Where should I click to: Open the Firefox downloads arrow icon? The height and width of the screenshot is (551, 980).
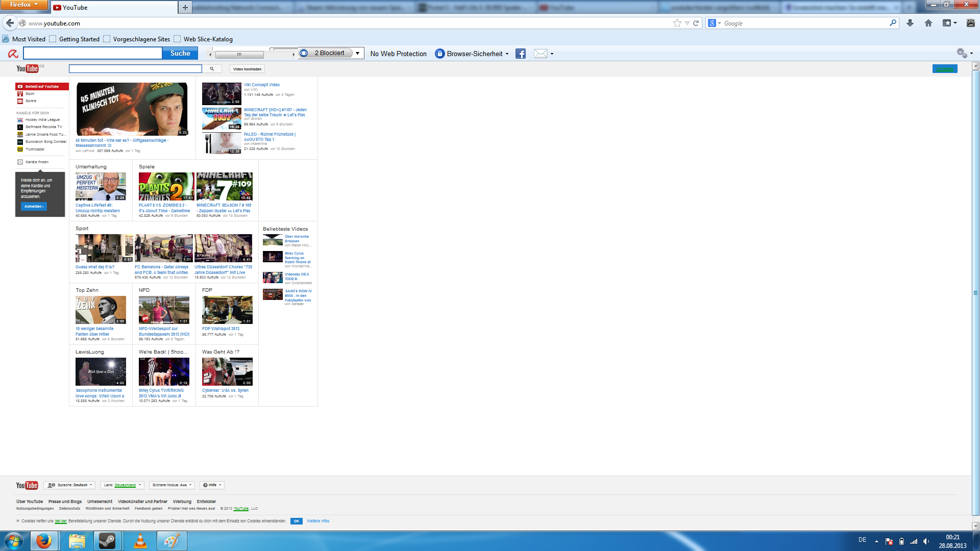tap(910, 23)
